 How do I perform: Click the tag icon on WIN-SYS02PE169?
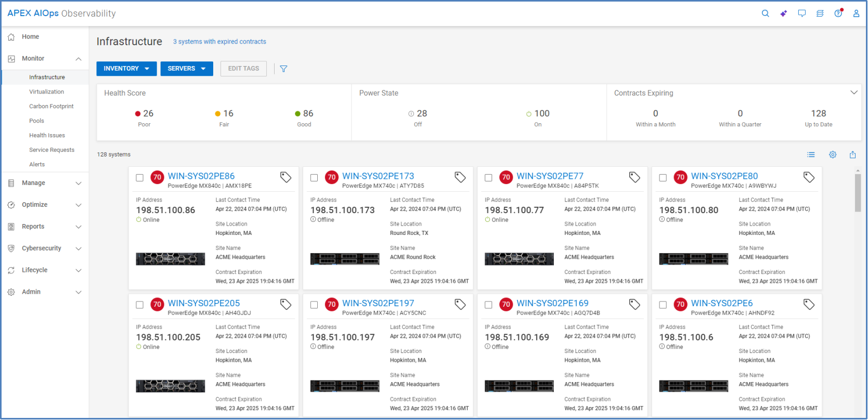tap(634, 305)
